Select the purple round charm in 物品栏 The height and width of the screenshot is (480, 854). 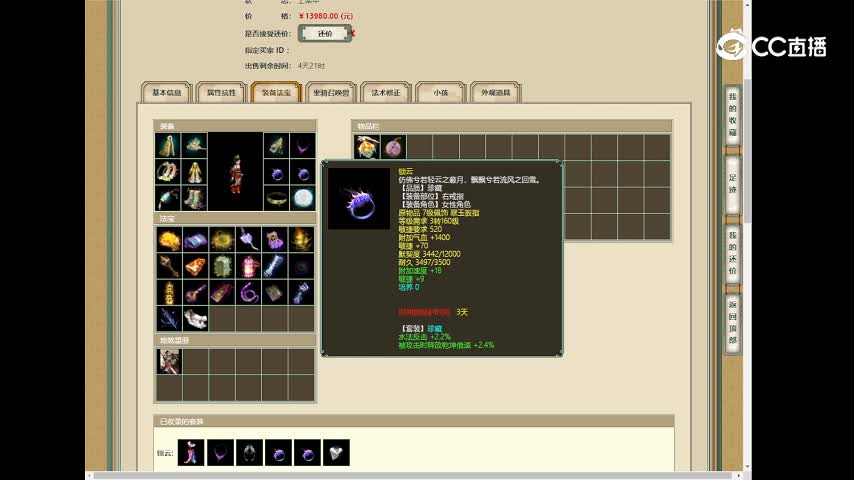[393, 147]
